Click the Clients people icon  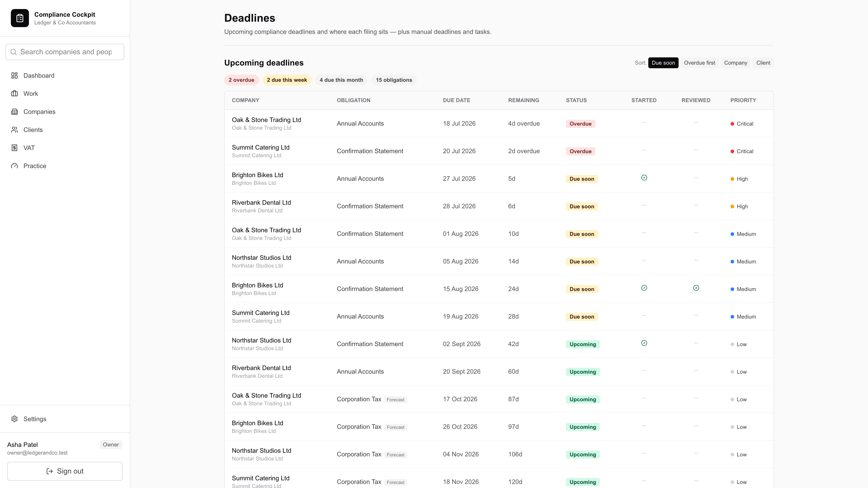14,130
